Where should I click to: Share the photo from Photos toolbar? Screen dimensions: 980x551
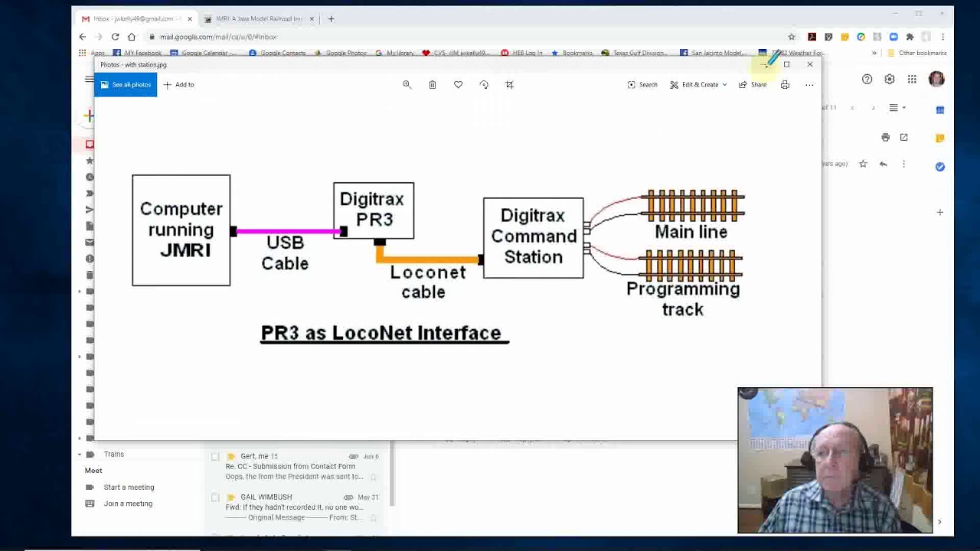click(x=753, y=84)
